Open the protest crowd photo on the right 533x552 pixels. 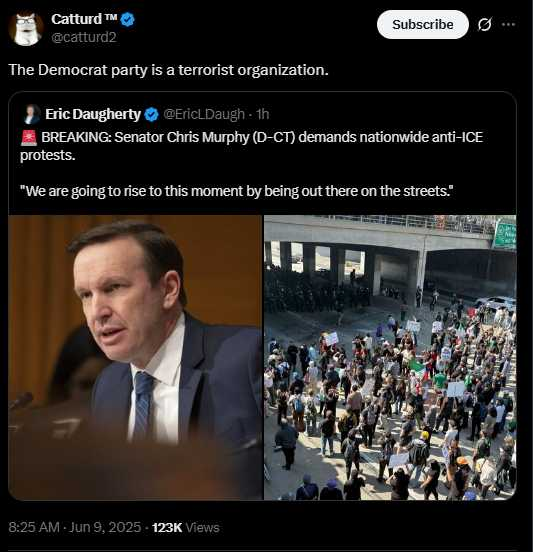coord(390,357)
